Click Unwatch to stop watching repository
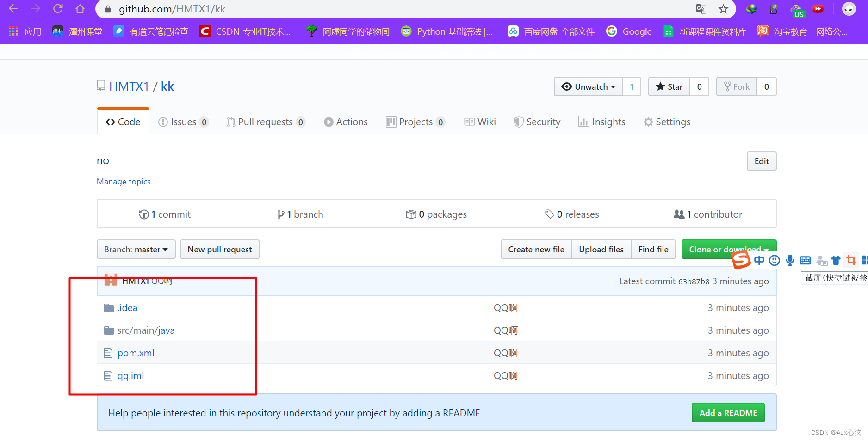The width and height of the screenshot is (868, 440). [589, 86]
